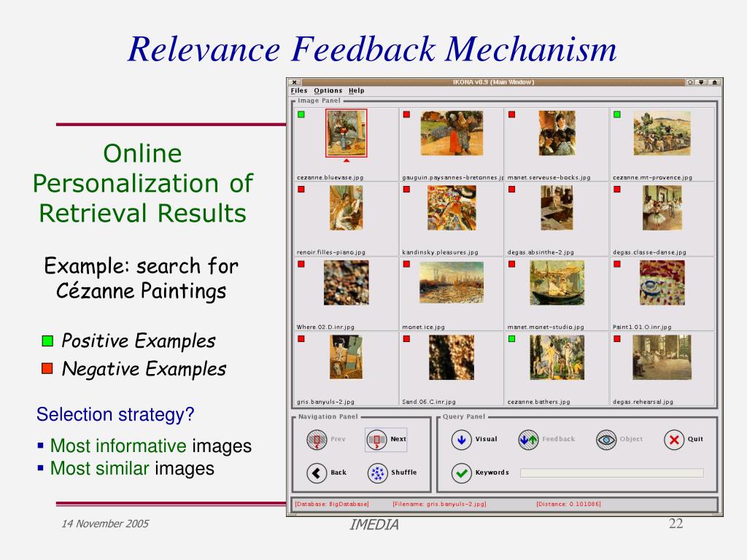Select the gris.banyuls-2.jpg thumbnail
The image size is (747, 560).
347,357
